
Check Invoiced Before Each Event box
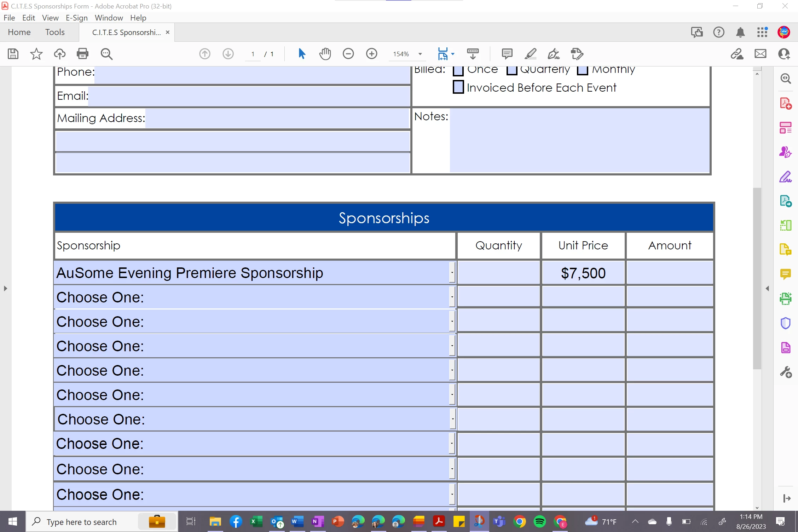[x=458, y=87]
